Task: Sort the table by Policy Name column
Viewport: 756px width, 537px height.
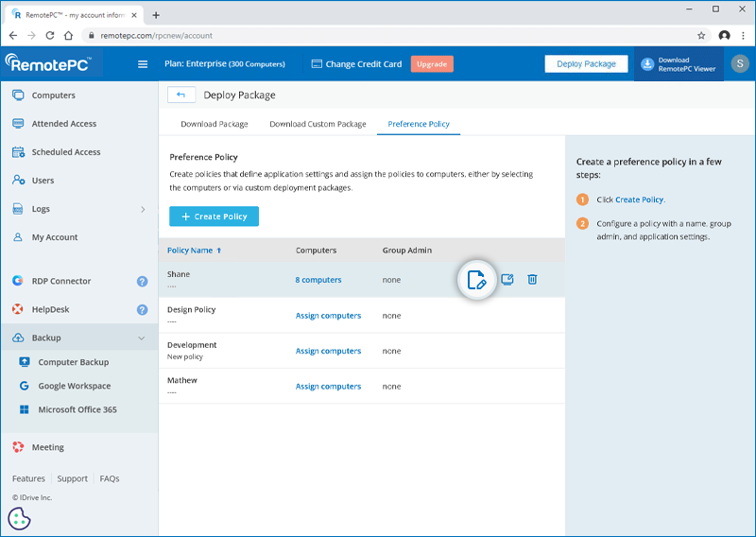Action: click(x=194, y=251)
